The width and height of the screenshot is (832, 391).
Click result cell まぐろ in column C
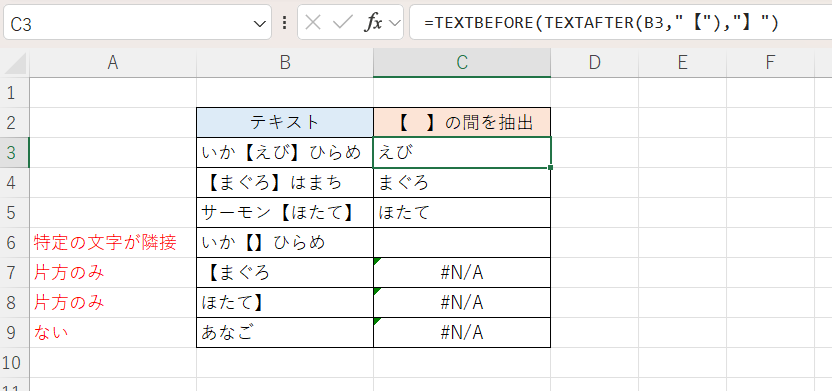[462, 183]
